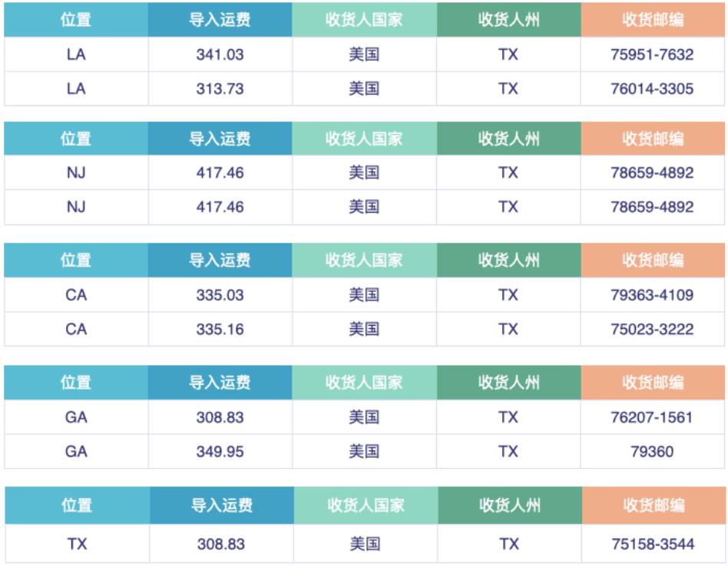The width and height of the screenshot is (728, 567).
Task: Select the GA cell beside 349.95
Action: coord(76,451)
